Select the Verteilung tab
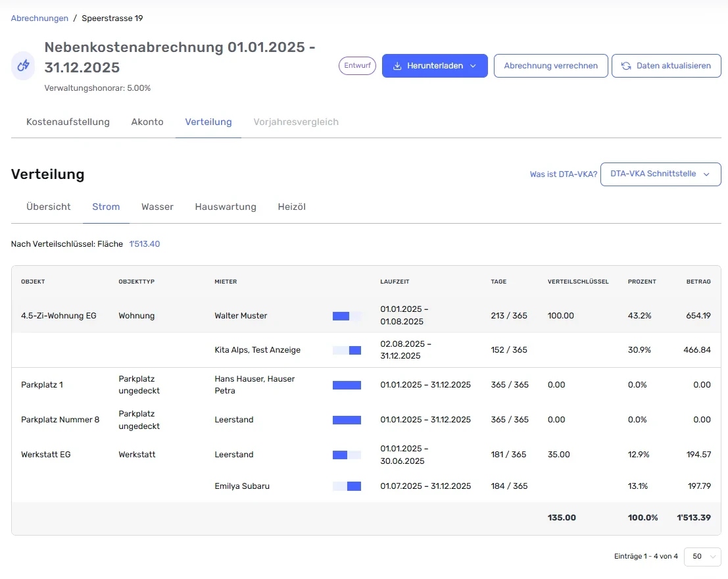Screen dimensions: 728x579 pyautogui.click(x=208, y=122)
